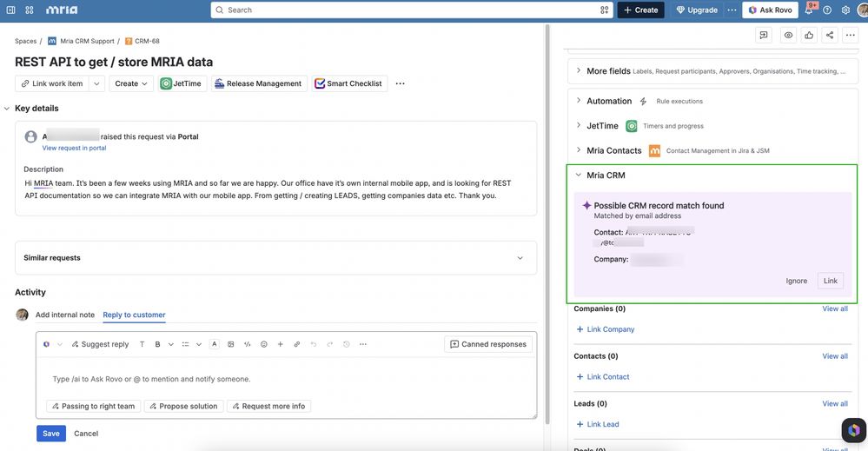Screen dimensions: 868x451
Task: Click the help question mark icon
Action: click(827, 10)
